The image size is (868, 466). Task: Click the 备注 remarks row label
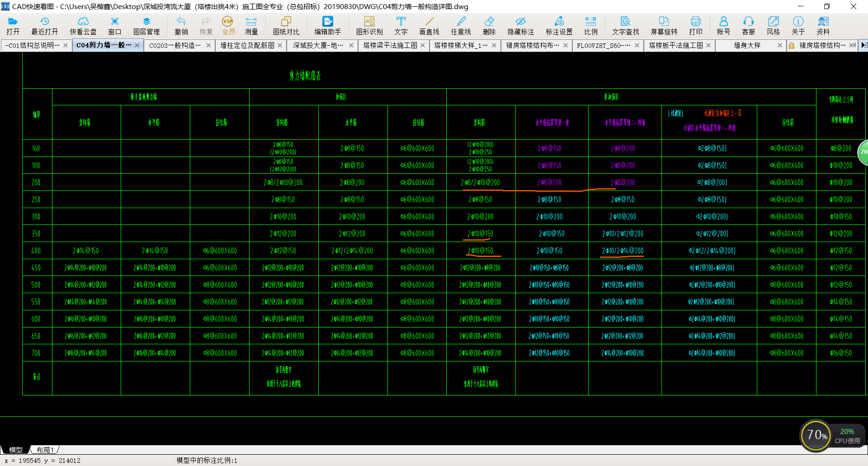pyautogui.click(x=37, y=376)
